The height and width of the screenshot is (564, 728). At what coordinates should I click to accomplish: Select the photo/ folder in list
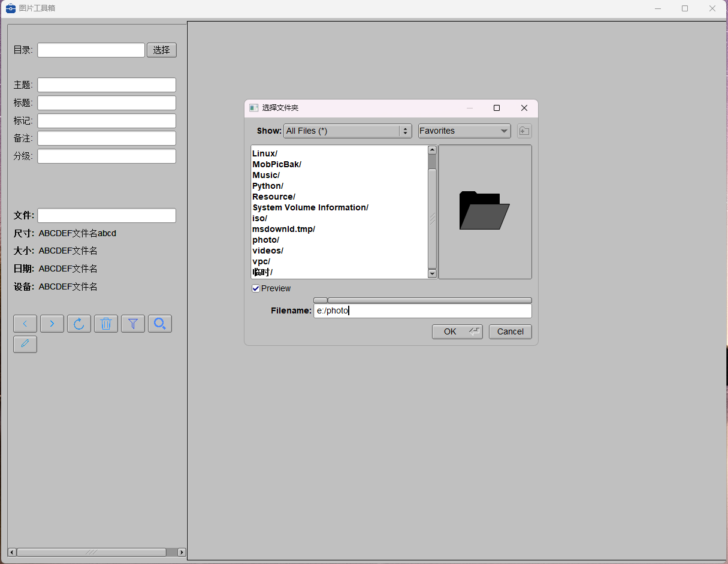266,240
